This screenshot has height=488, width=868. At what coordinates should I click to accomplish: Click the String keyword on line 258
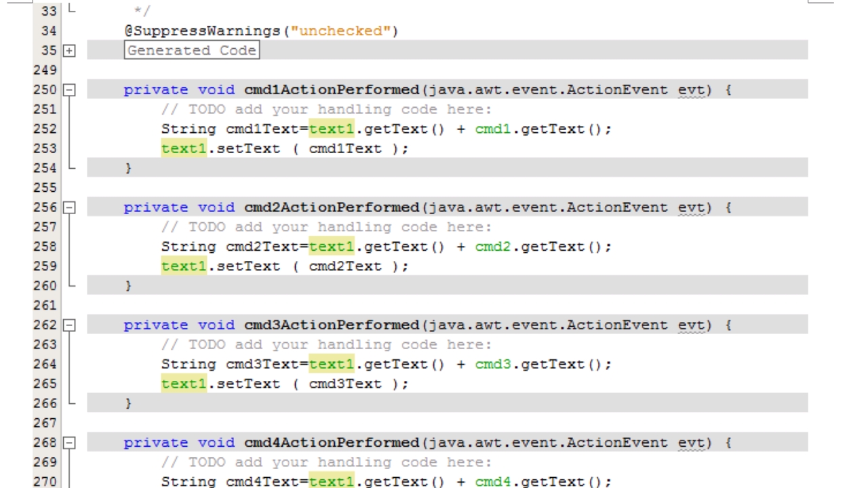point(188,247)
